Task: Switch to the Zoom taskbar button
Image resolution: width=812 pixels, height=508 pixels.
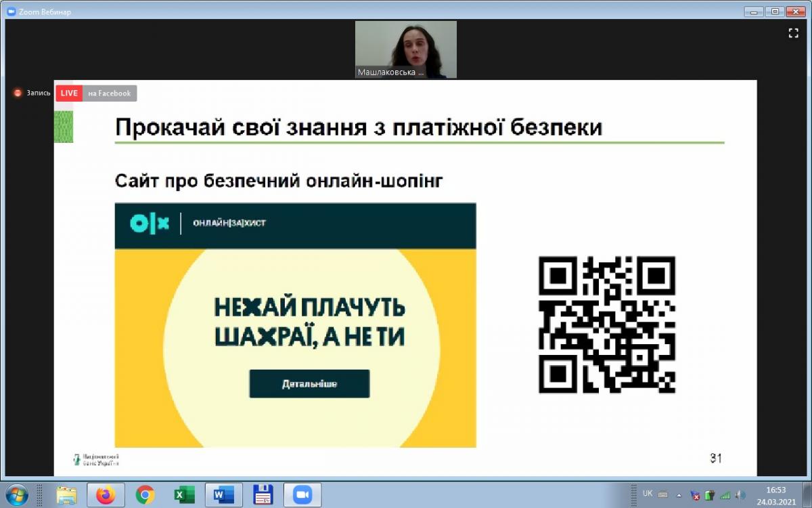Action: pos(302,495)
